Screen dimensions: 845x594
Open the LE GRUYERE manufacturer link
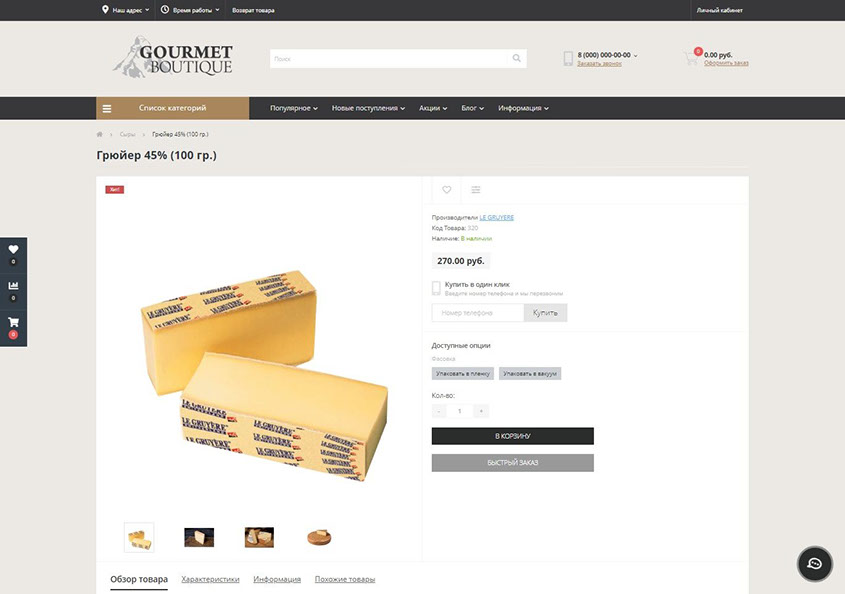[x=496, y=218]
